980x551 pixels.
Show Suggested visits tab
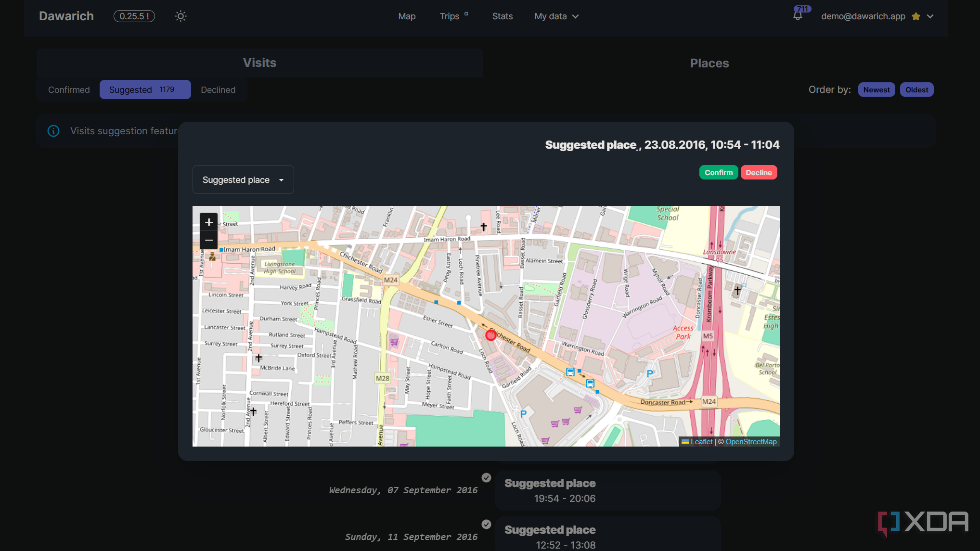click(145, 90)
